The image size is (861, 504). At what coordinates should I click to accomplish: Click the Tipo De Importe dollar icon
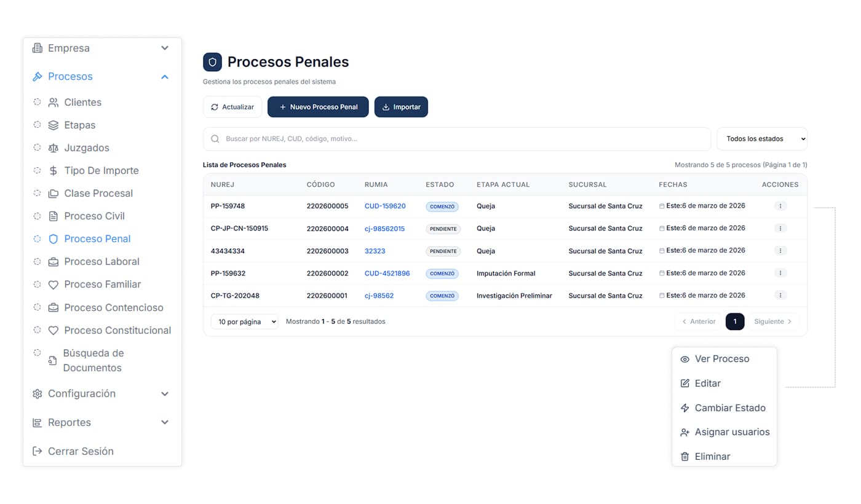(x=54, y=171)
